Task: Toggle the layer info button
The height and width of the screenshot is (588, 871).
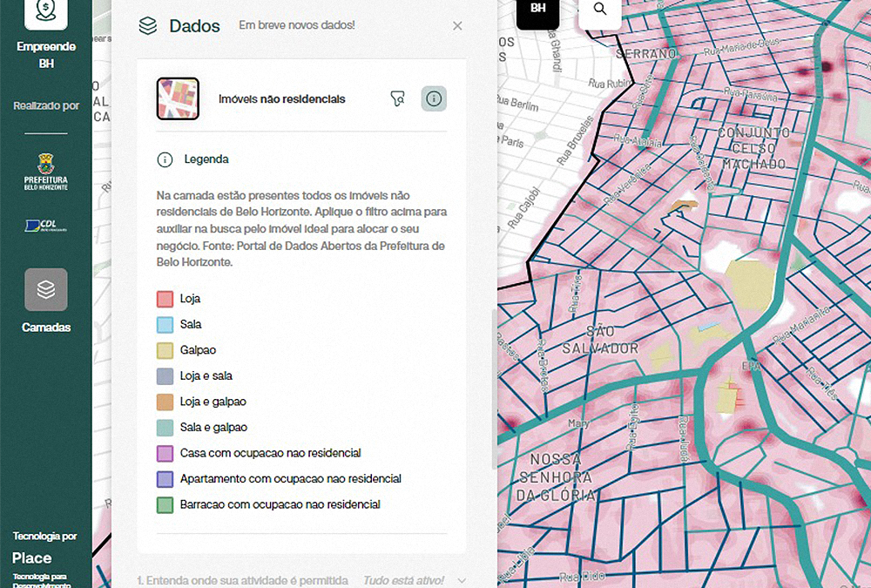Action: [x=434, y=99]
